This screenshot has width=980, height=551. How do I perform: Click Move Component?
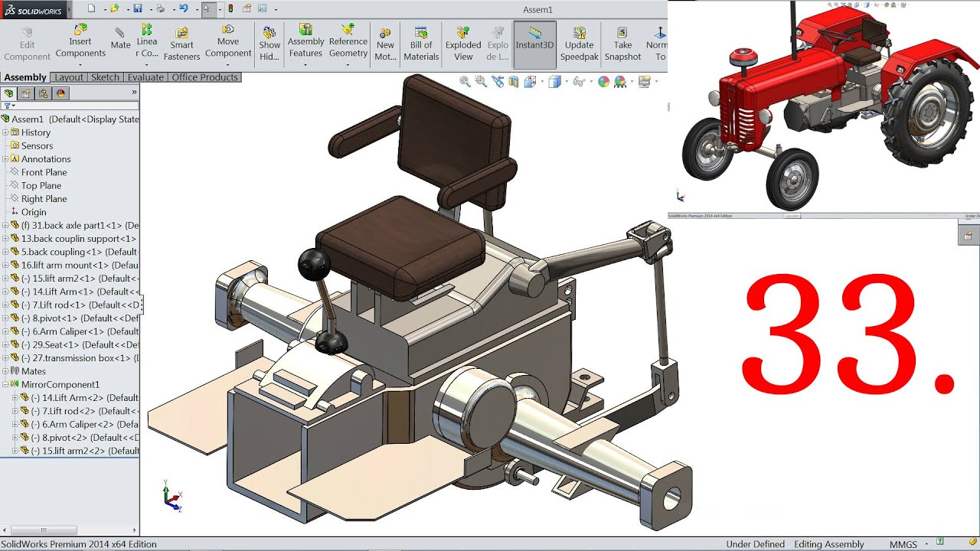(228, 41)
